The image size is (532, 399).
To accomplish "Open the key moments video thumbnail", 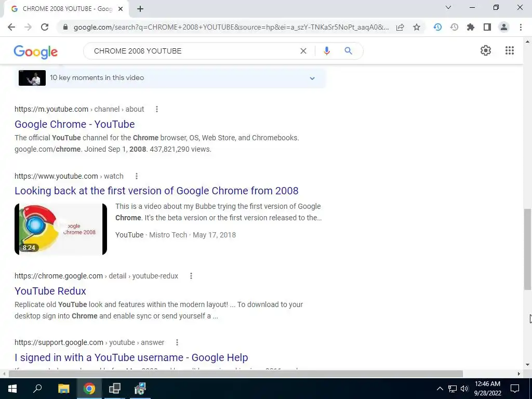I will 32,78.
